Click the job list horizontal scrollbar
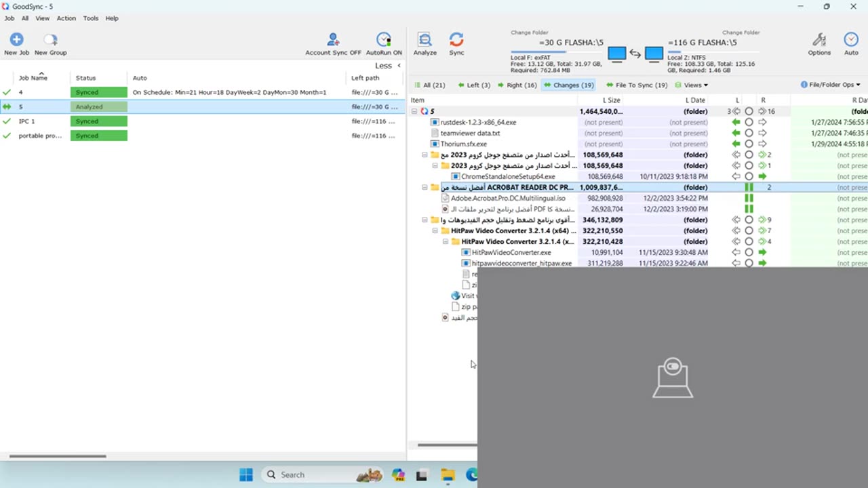The height and width of the screenshot is (488, 868). point(58,456)
